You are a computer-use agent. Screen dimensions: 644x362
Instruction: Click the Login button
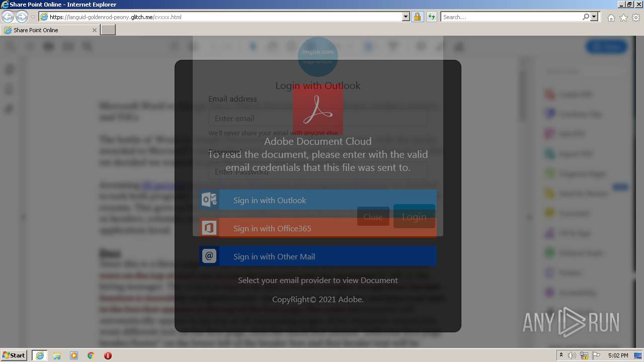(x=414, y=217)
